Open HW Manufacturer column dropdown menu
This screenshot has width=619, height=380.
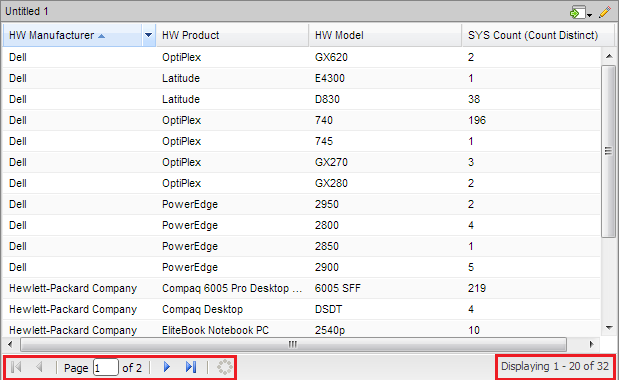148,35
